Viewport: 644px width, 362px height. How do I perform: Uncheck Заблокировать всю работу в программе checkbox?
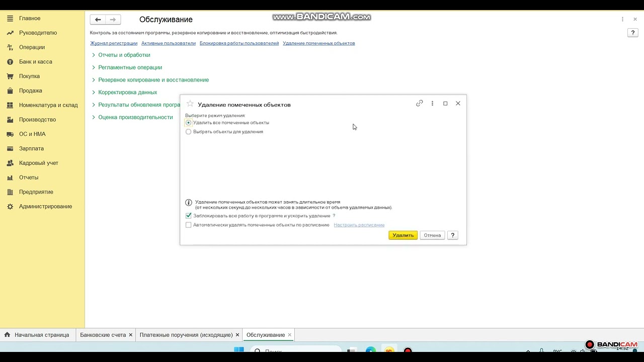tap(189, 216)
